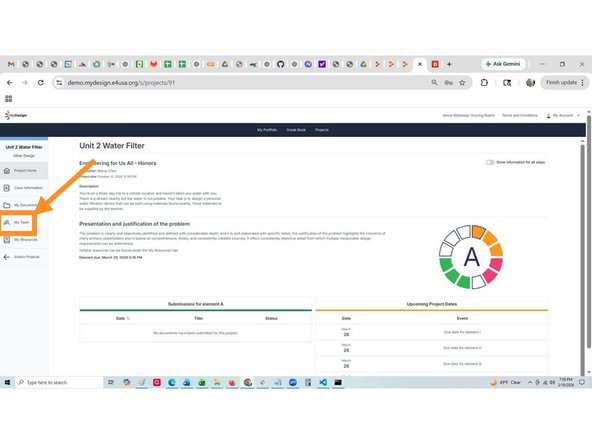Click the Switch Projects back arrow
The image size is (592, 444).
[7, 257]
